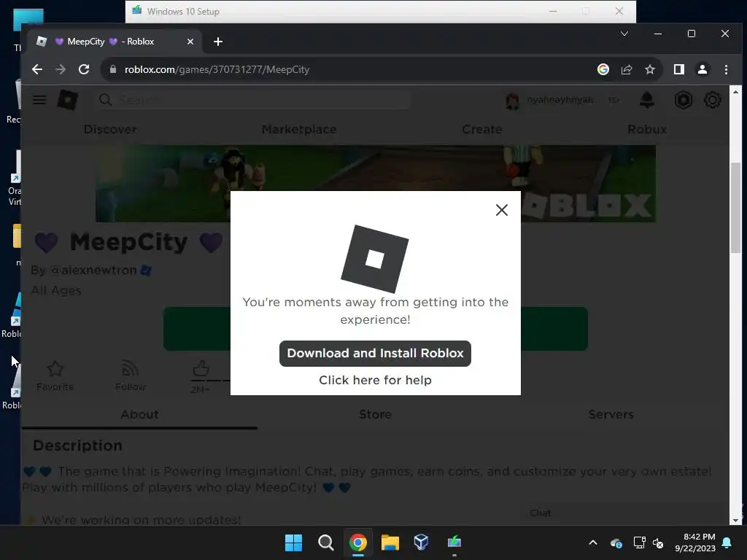This screenshot has width=747, height=560.
Task: Click the Roblox home logo
Action: pyautogui.click(x=68, y=100)
